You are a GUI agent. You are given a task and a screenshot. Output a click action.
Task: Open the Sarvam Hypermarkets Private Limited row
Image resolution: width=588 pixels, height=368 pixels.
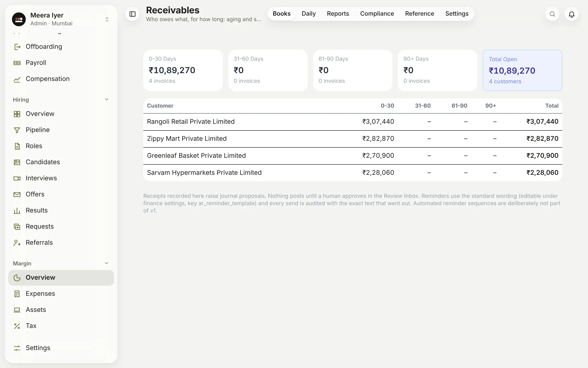pos(353,173)
